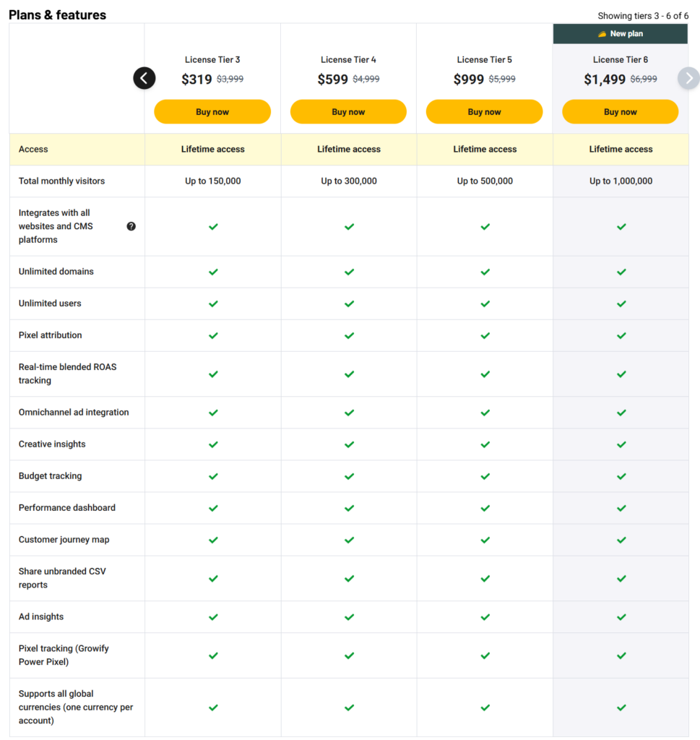
Task: Purchase License Tier 5 with Buy now
Action: [484, 112]
